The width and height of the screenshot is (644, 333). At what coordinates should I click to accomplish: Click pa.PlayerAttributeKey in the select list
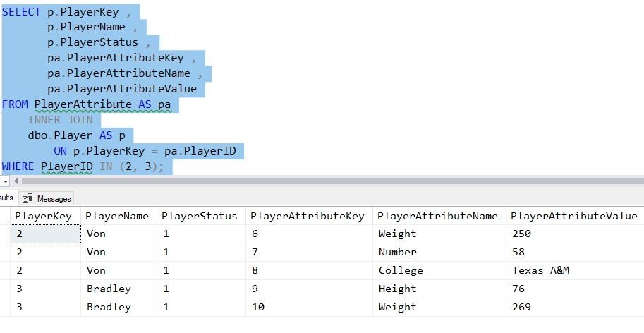116,58
